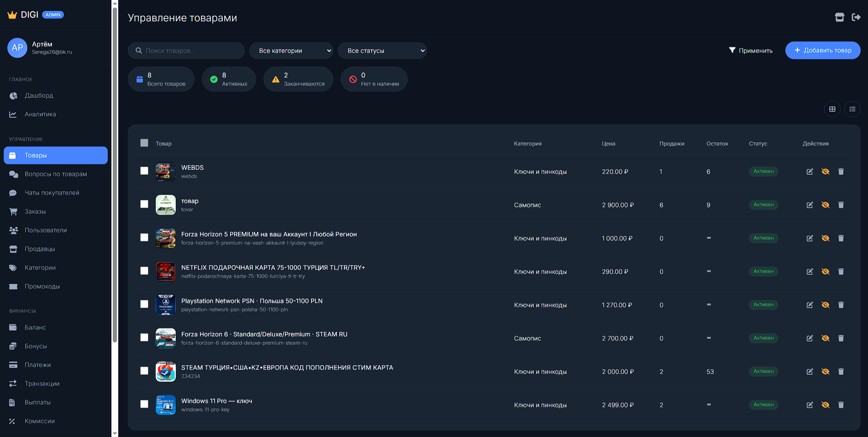Viewport: 868px width, 437px height.
Task: Tick the select-all checkbox in the table header
Action: [x=144, y=143]
